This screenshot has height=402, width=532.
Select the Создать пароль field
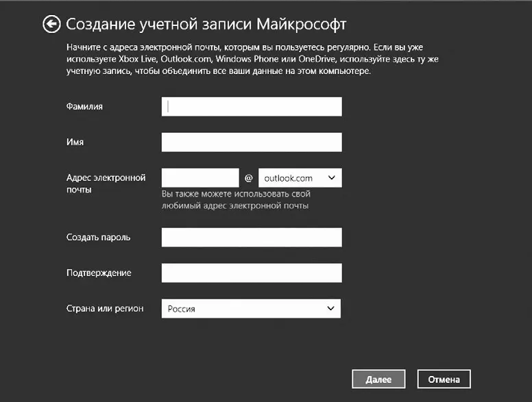(252, 238)
